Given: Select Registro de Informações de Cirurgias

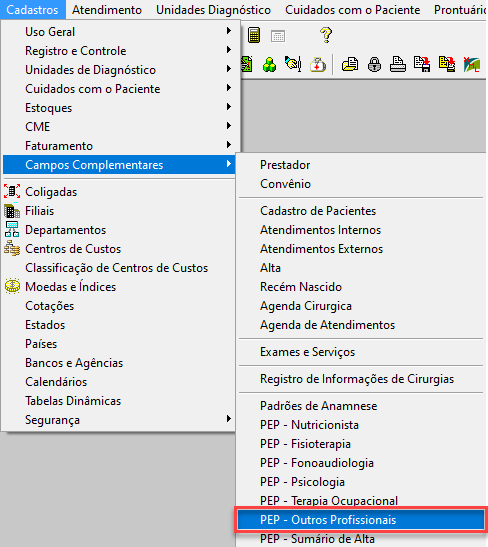Looking at the screenshot, I should (361, 379).
